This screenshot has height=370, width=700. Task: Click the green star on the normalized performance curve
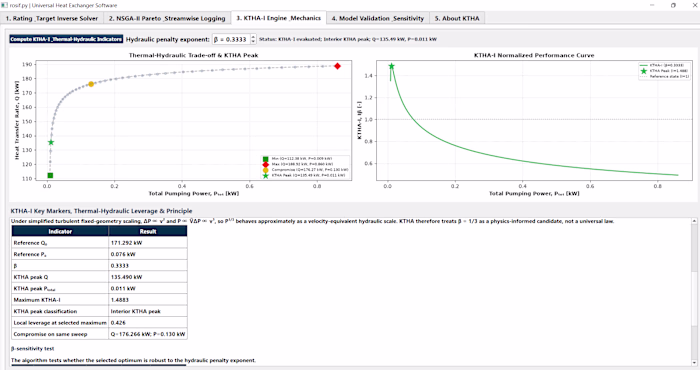click(392, 66)
